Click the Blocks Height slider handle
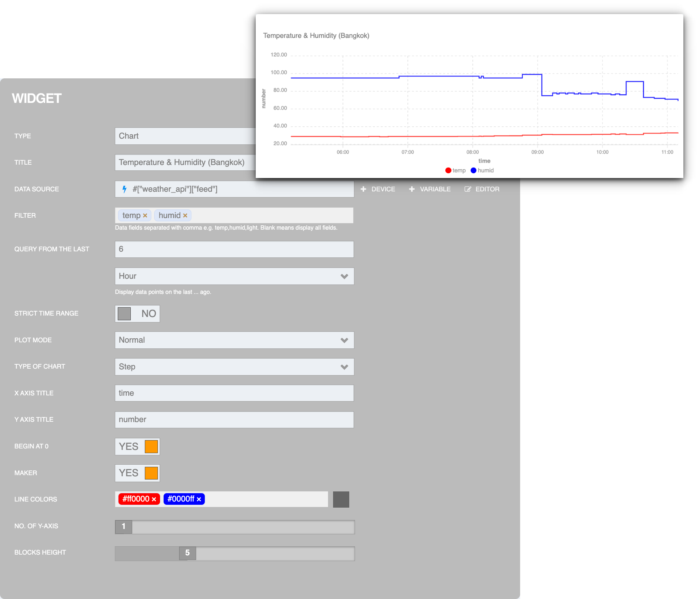The width and height of the screenshot is (700, 599). [187, 553]
